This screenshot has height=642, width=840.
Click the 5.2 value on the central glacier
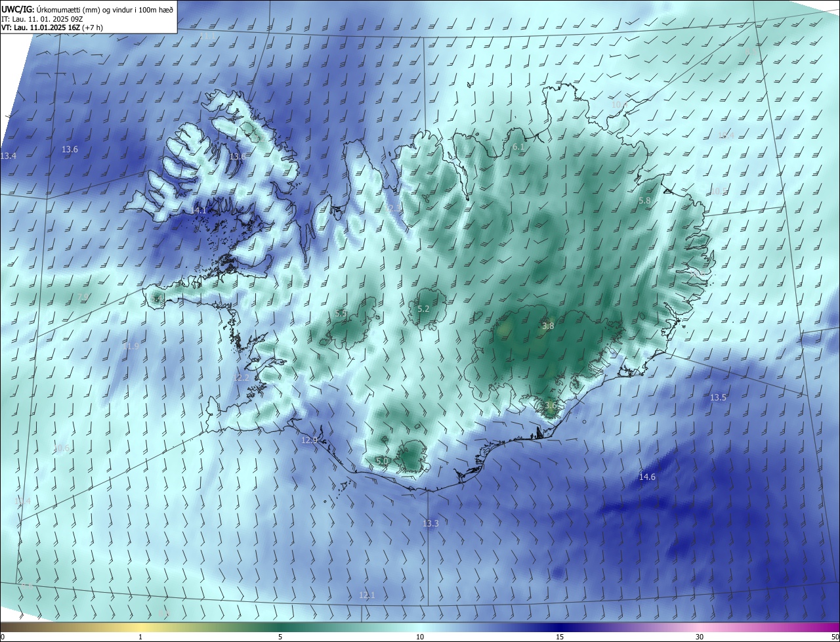pyautogui.click(x=423, y=309)
